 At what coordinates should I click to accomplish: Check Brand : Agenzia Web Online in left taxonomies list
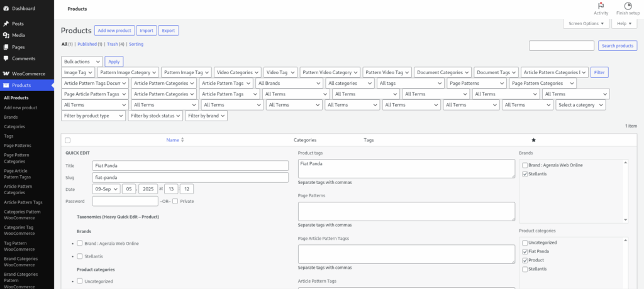coord(80,243)
